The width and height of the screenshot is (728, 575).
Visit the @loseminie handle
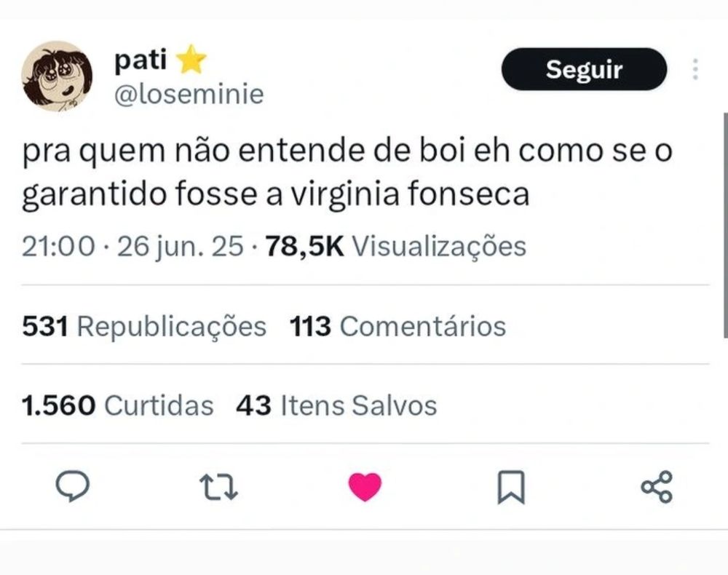[189, 94]
